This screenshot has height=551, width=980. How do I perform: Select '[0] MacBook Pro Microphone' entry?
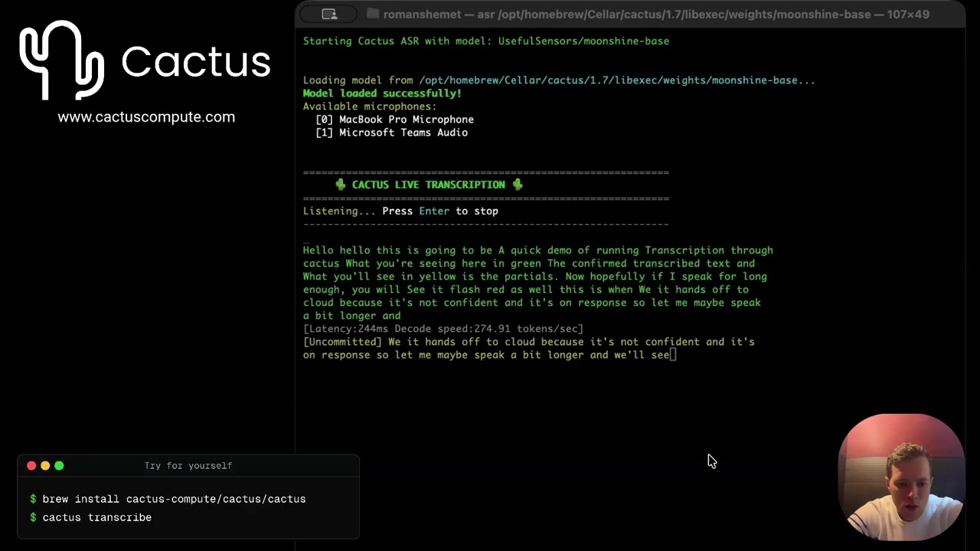394,119
